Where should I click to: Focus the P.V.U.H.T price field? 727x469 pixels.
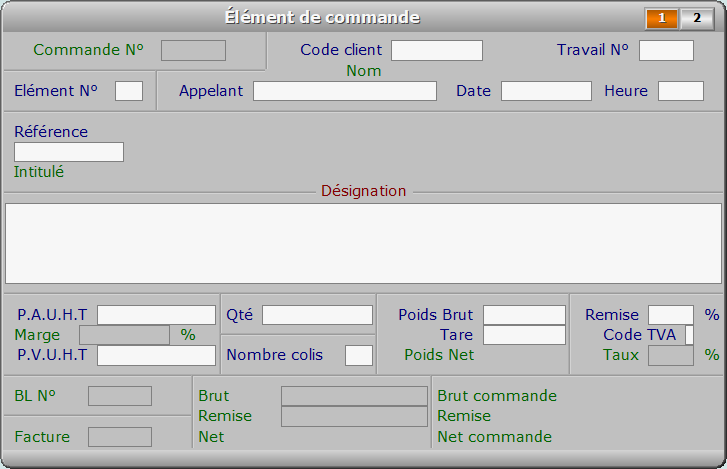click(156, 355)
